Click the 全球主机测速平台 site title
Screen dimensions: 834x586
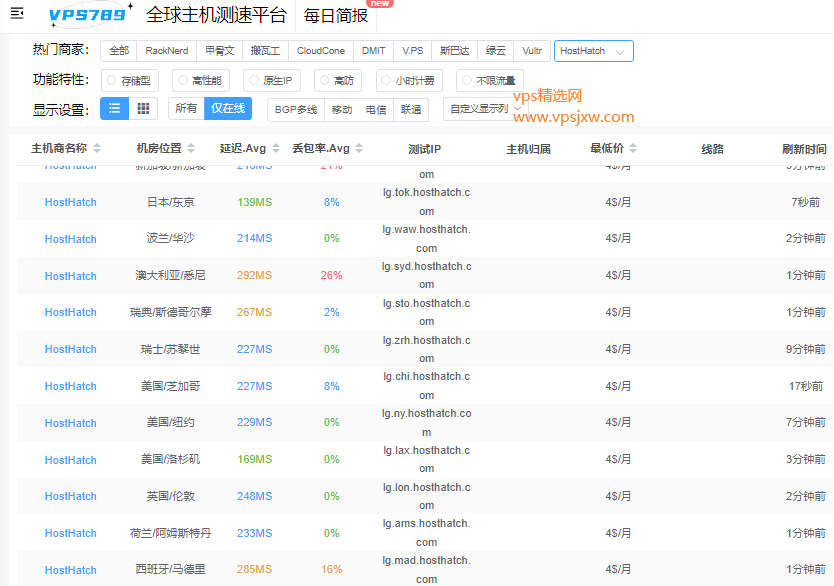click(x=216, y=15)
